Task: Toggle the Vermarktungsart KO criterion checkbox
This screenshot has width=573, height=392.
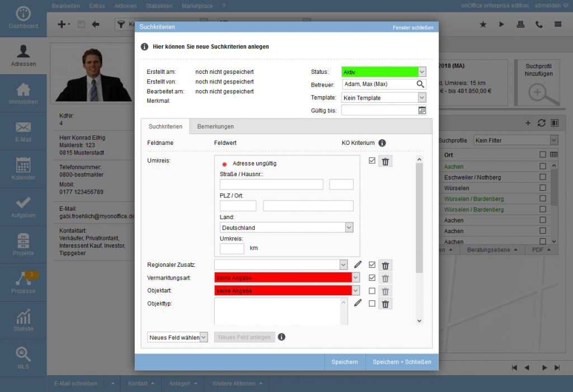Action: tap(372, 277)
